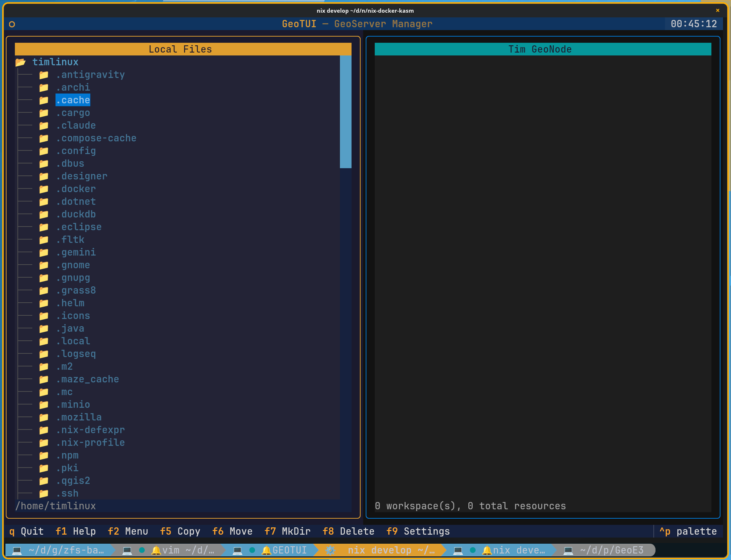Click the Tim GeoNode panel header

(543, 49)
